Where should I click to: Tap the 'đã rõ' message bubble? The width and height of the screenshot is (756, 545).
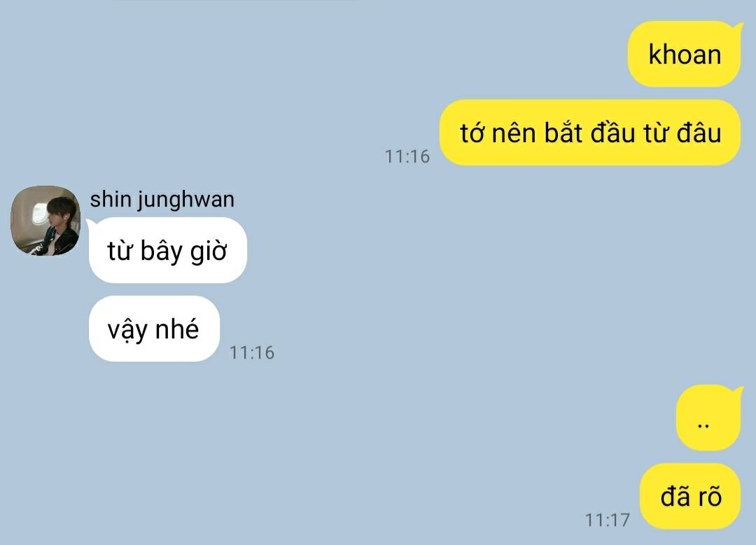pos(690,496)
